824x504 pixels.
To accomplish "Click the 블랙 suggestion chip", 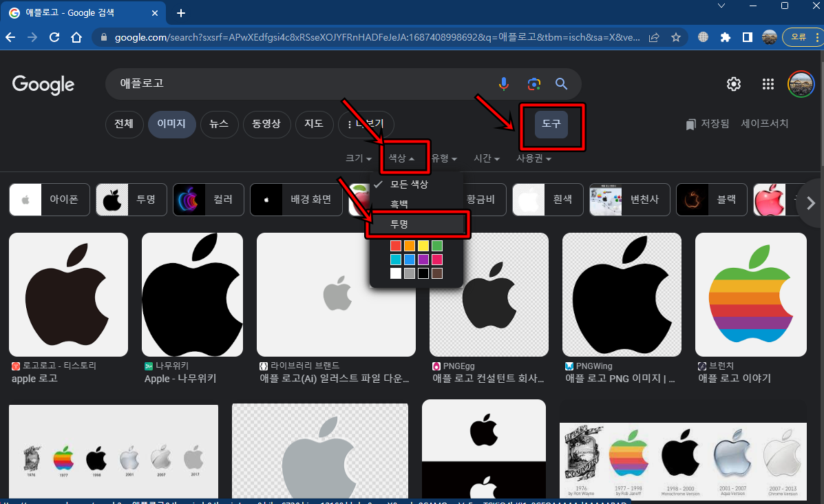I will tap(712, 200).
